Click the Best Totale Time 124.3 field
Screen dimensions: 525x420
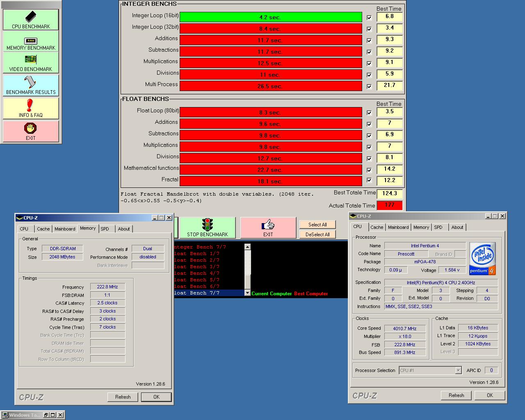pyautogui.click(x=390, y=194)
